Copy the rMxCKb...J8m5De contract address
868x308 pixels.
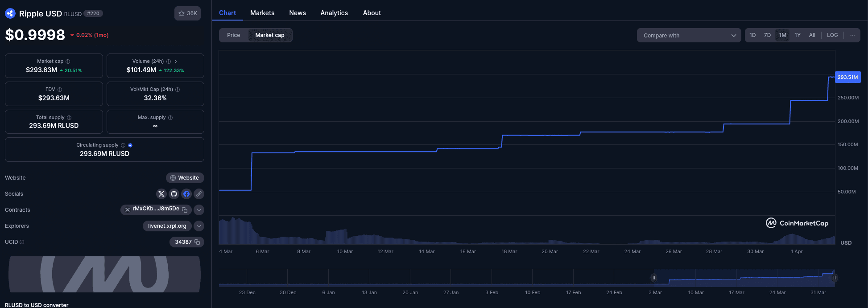click(185, 209)
